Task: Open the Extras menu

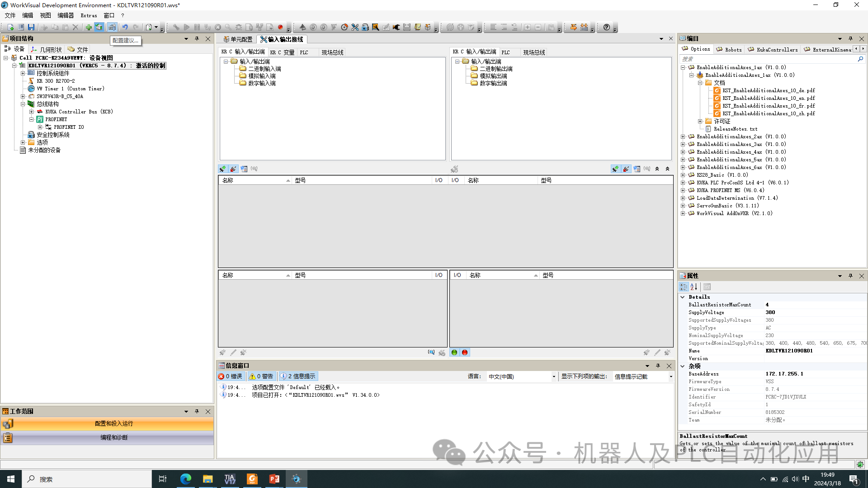Action: (89, 15)
